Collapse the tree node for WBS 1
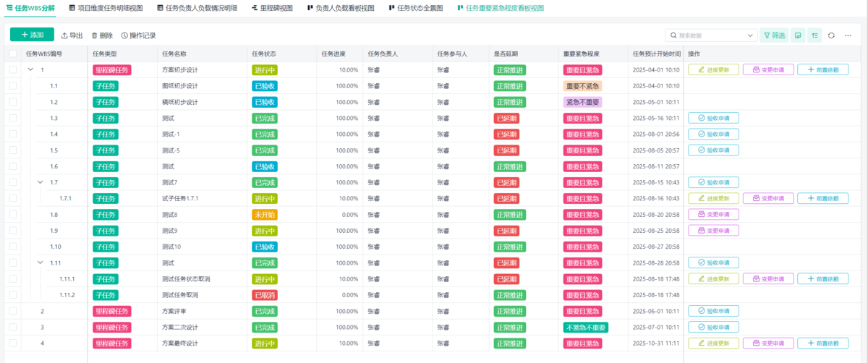Viewport: 868px width, 363px height. (x=30, y=69)
